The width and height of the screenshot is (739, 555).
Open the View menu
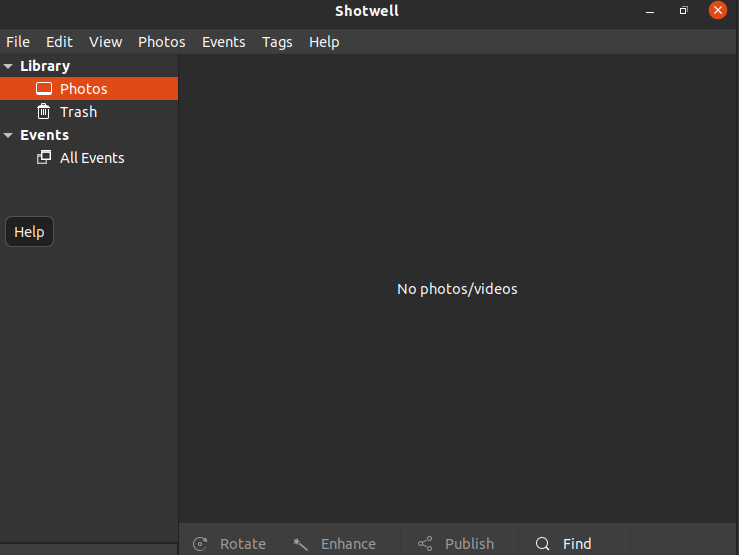[106, 42]
